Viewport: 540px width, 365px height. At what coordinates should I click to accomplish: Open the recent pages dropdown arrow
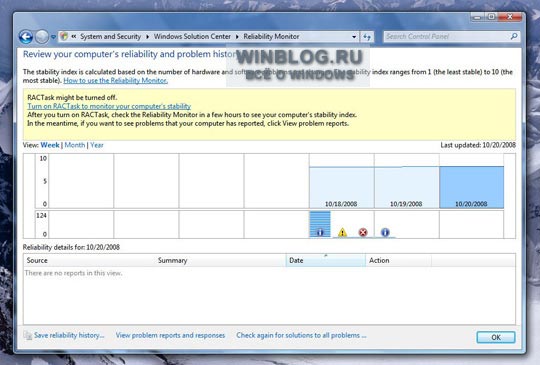pos(53,37)
